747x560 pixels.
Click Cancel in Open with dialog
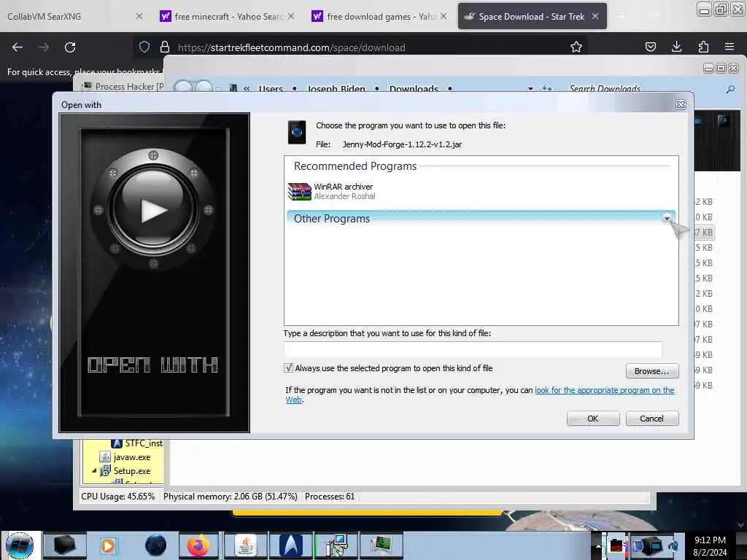point(651,418)
